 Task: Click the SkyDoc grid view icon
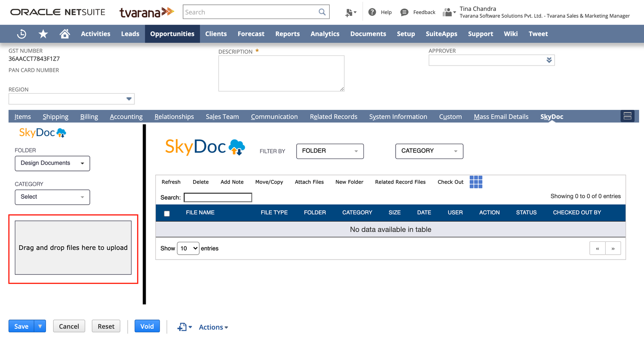(476, 182)
